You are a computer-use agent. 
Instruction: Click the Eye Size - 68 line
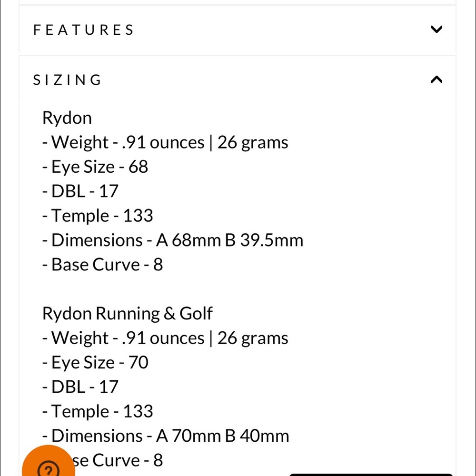(95, 167)
